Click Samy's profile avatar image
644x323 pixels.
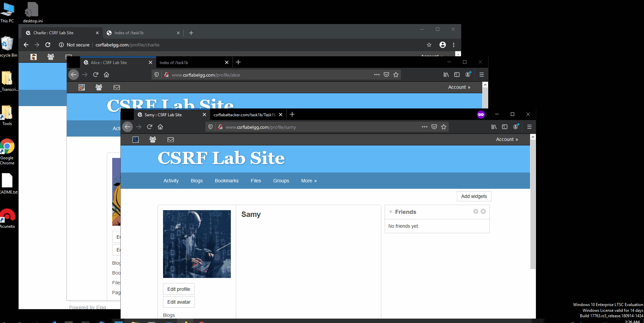pos(197,244)
